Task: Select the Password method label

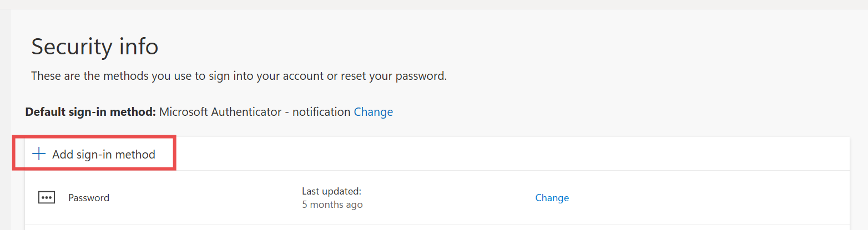Action: 89,198
